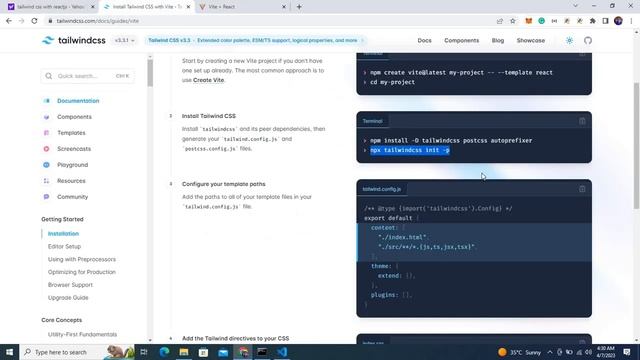Open Utility-First Fundamentals page
Image resolution: width=640 pixels, height=360 pixels.
pos(82,334)
